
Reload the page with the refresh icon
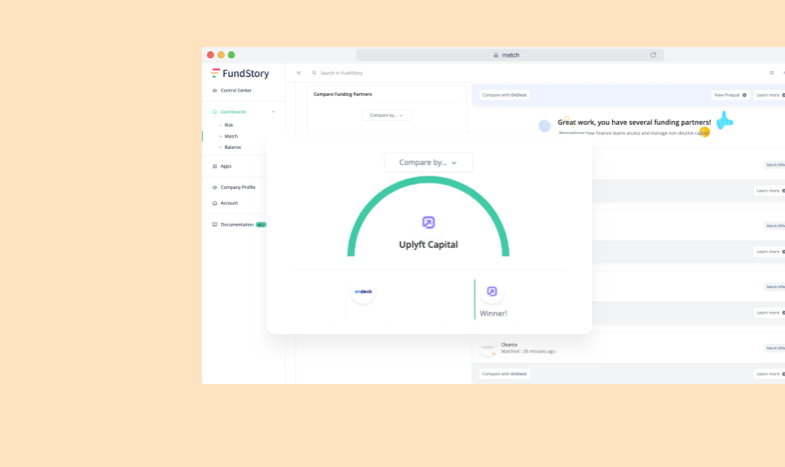click(x=653, y=55)
